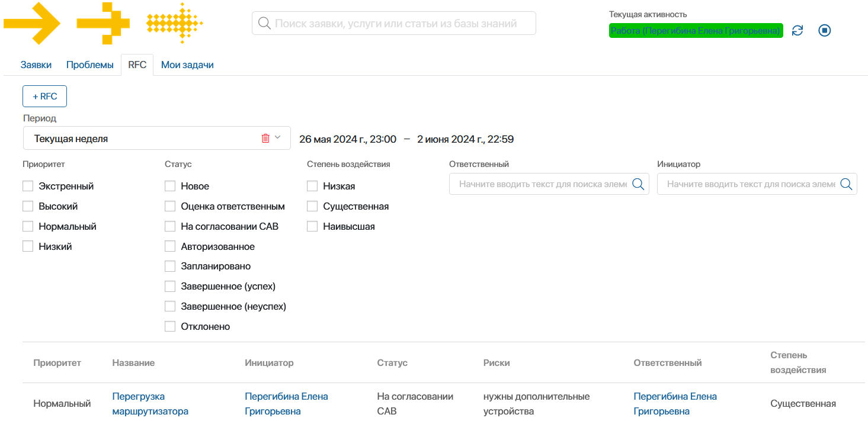
Task: Click magnifier icon in Инициатор field
Action: point(846,184)
